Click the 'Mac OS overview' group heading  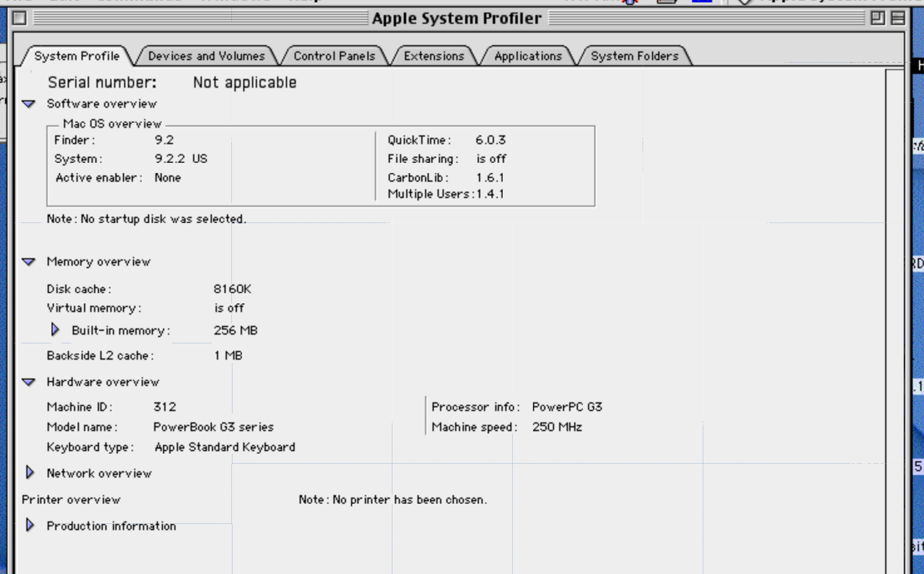coord(112,124)
